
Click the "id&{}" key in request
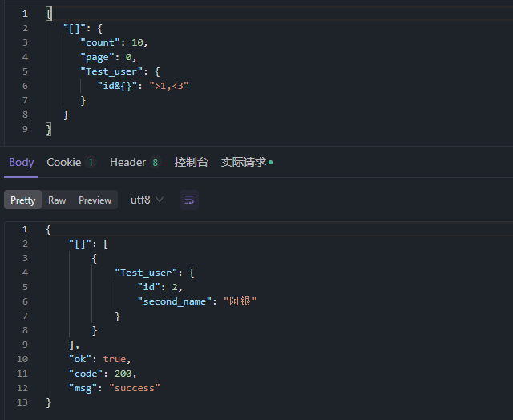coord(119,86)
